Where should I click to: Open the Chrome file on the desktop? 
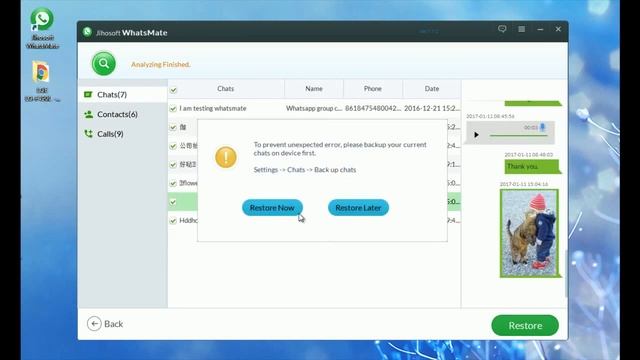[x=41, y=81]
